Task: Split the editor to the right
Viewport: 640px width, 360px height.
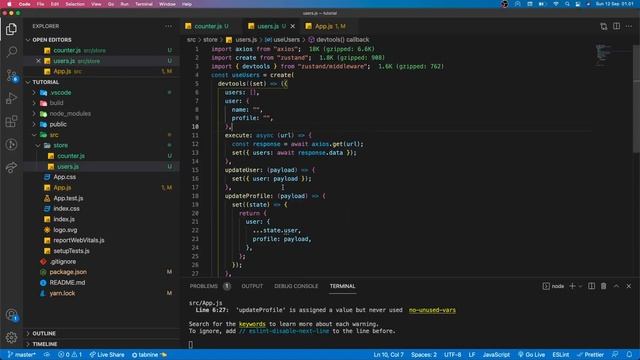Action: click(x=616, y=26)
